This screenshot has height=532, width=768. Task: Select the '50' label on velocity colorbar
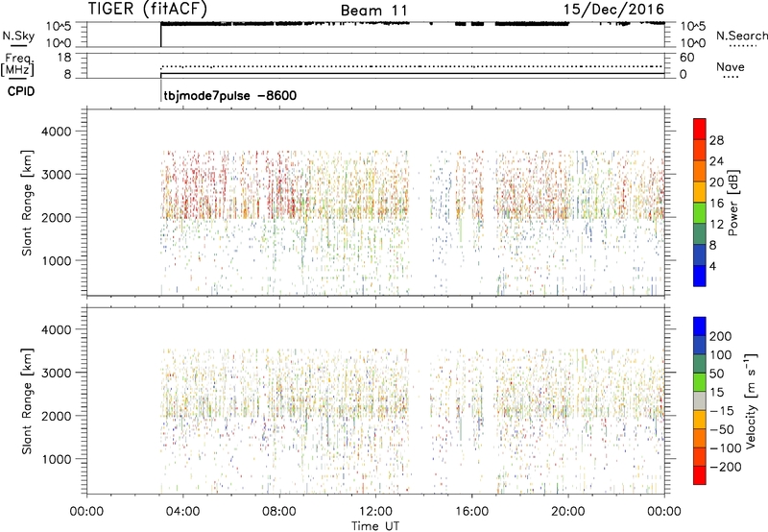716,374
